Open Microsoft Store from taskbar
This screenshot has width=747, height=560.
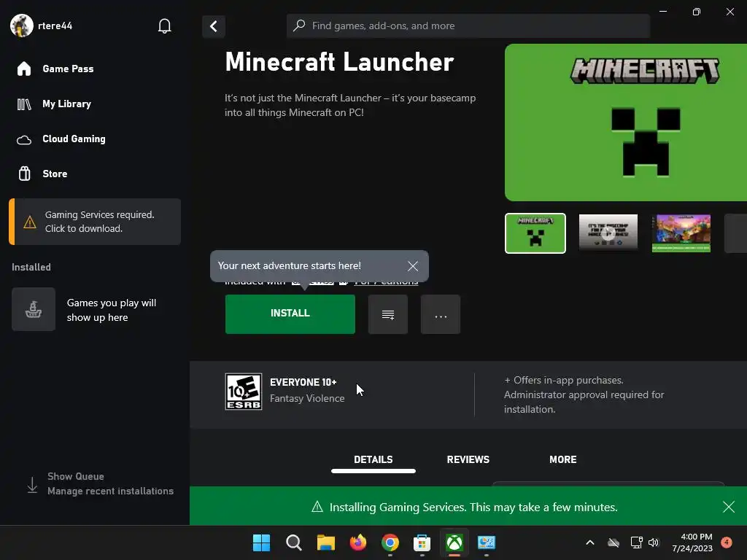coord(422,542)
